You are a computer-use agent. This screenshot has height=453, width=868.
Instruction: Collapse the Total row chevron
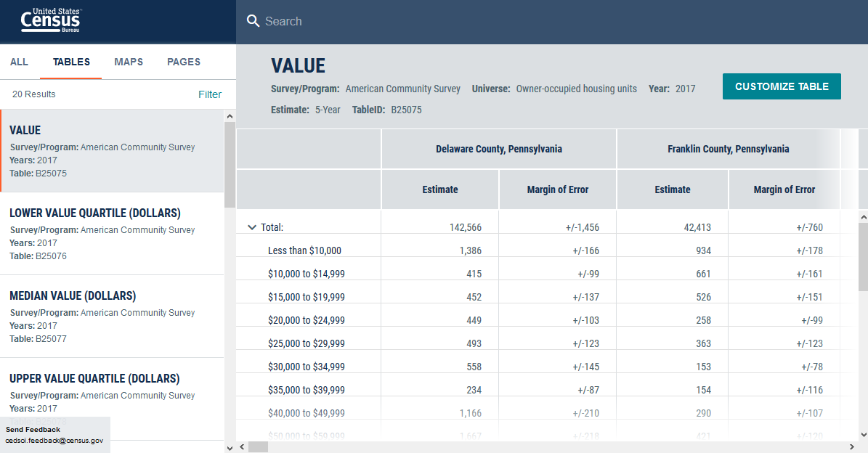(252, 227)
